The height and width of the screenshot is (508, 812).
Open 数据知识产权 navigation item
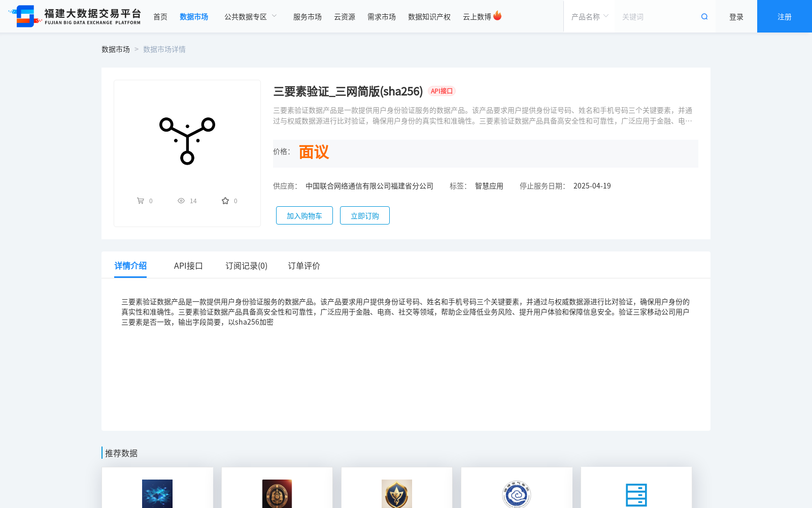(x=429, y=17)
